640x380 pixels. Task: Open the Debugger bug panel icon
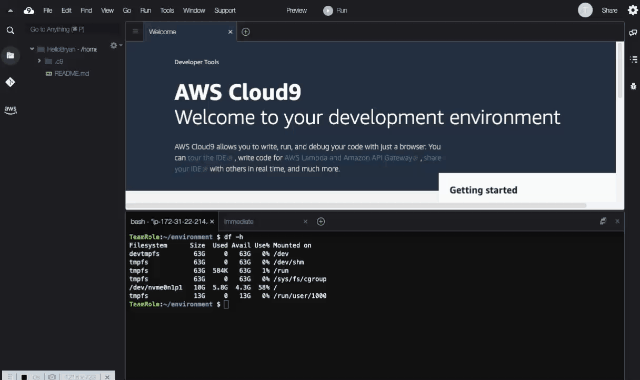tap(633, 86)
